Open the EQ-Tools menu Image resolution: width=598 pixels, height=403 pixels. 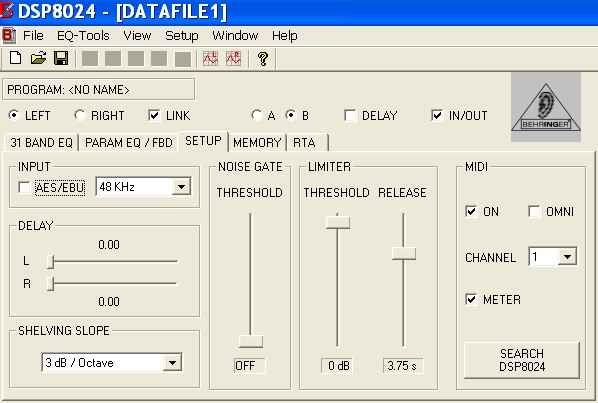point(83,35)
